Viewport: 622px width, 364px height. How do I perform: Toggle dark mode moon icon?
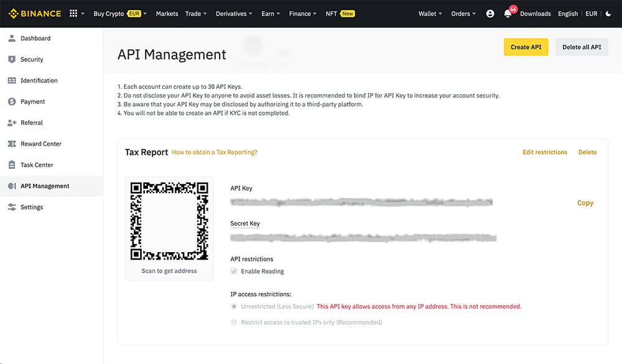(x=608, y=14)
